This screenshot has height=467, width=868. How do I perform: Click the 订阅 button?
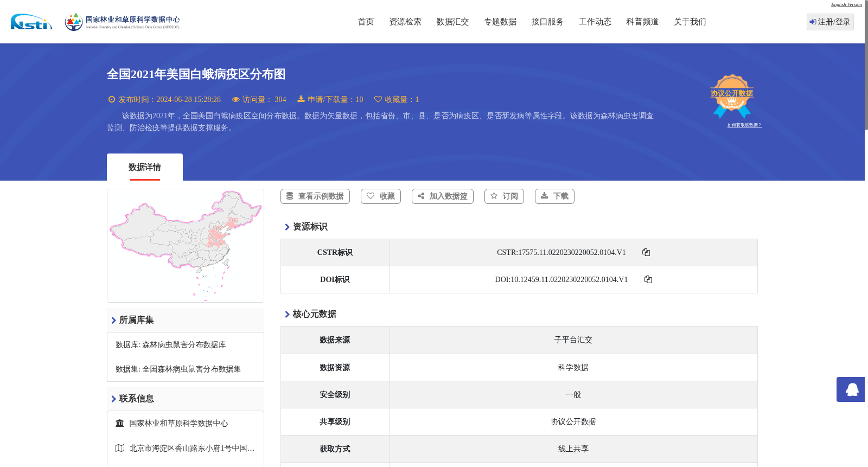(504, 196)
